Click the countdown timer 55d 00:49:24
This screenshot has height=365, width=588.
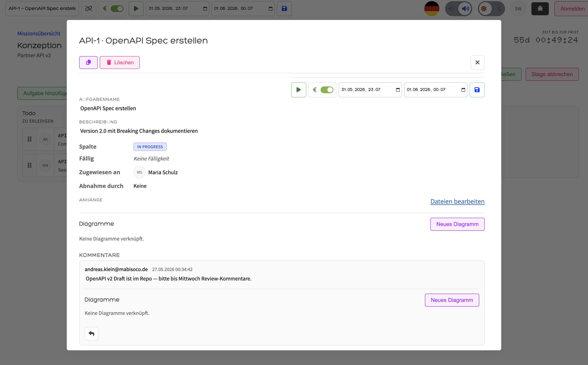[546, 40]
